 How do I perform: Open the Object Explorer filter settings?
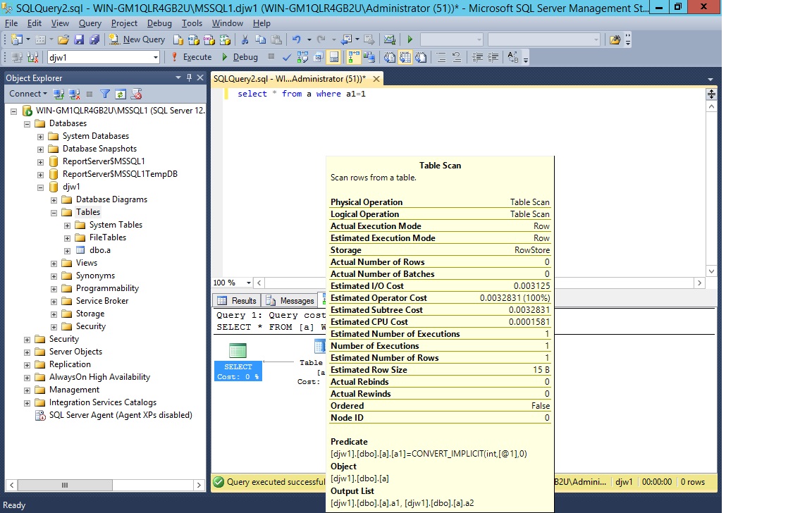104,93
